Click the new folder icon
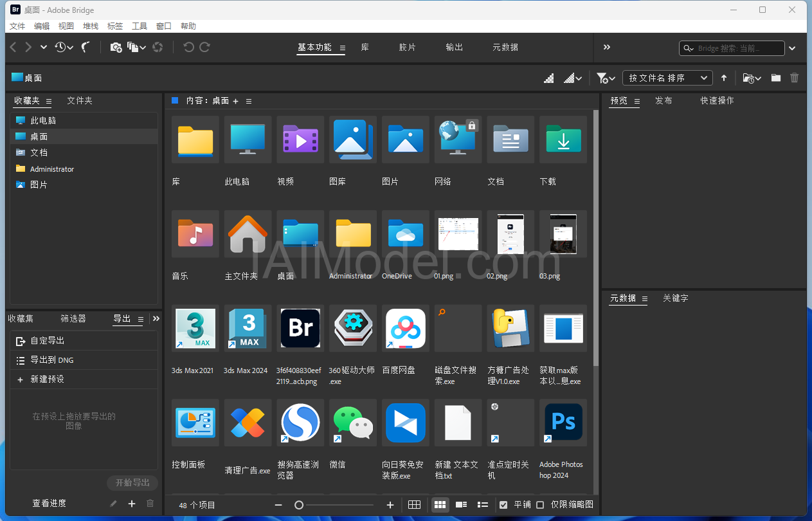This screenshot has width=812, height=521. [x=776, y=78]
